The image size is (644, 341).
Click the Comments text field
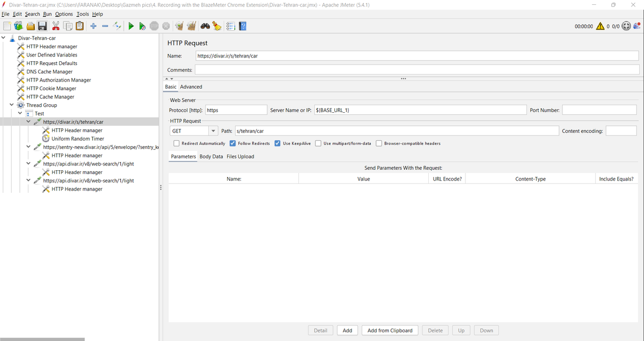tap(417, 70)
